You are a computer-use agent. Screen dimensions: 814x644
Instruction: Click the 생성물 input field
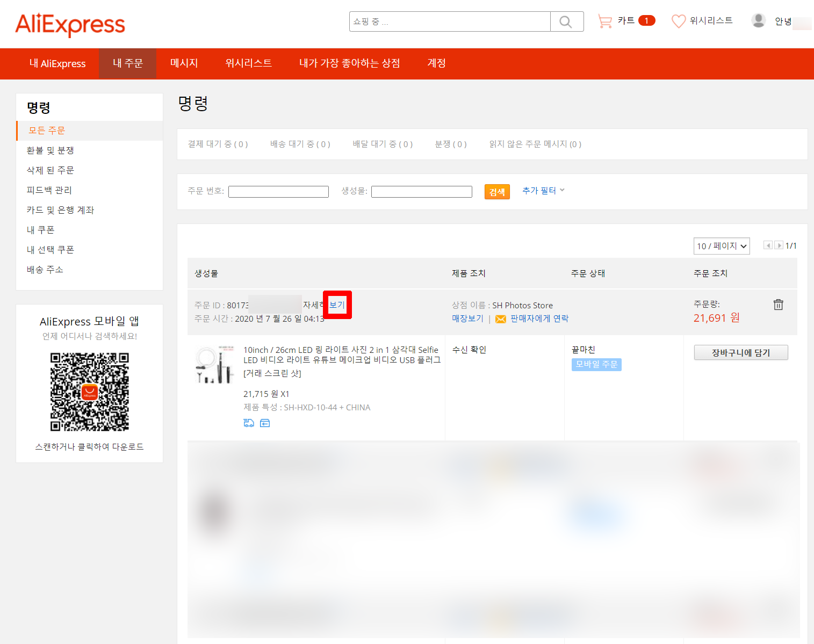coord(422,192)
